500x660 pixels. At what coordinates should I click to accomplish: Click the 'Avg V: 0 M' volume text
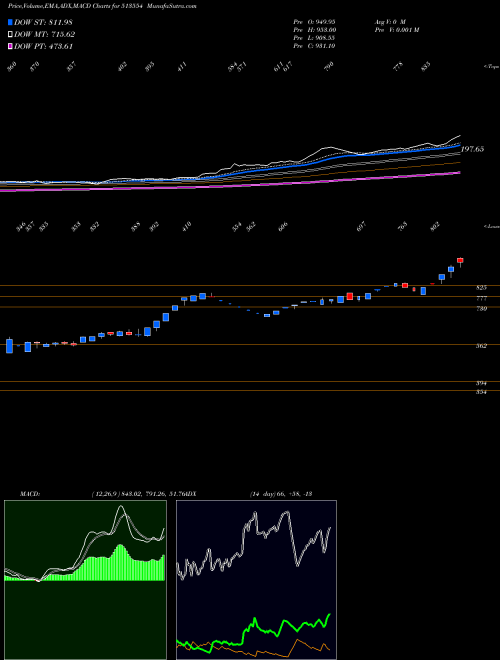point(389,21)
